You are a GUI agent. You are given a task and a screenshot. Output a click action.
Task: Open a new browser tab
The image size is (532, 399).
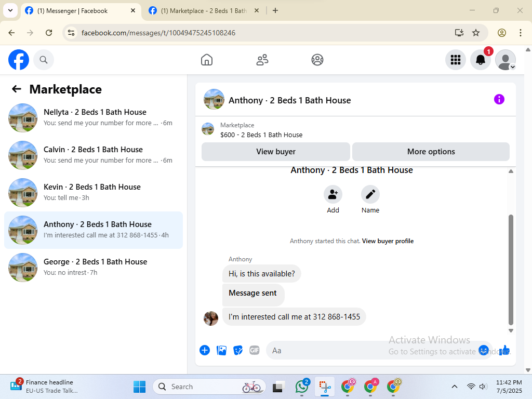pos(275,10)
